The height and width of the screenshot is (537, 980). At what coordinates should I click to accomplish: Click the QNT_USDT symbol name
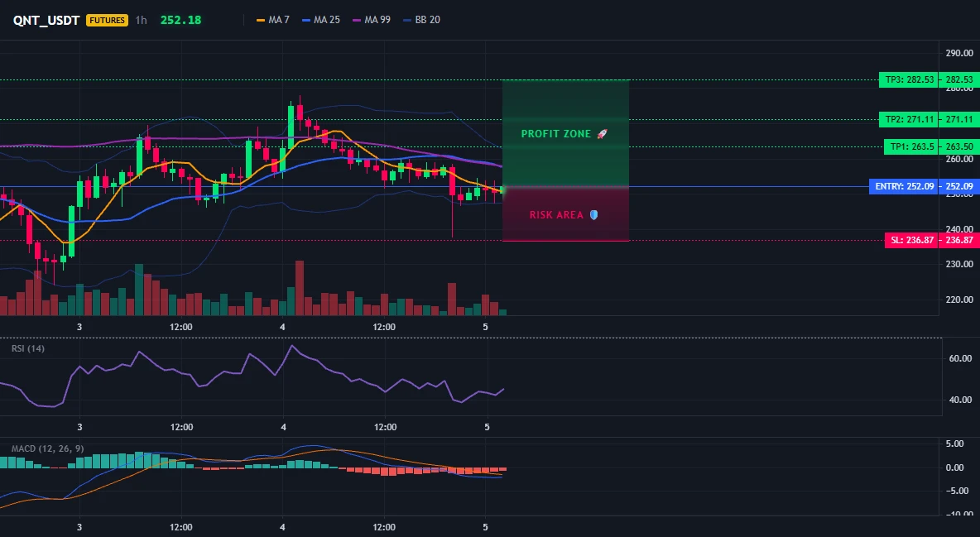(x=46, y=20)
